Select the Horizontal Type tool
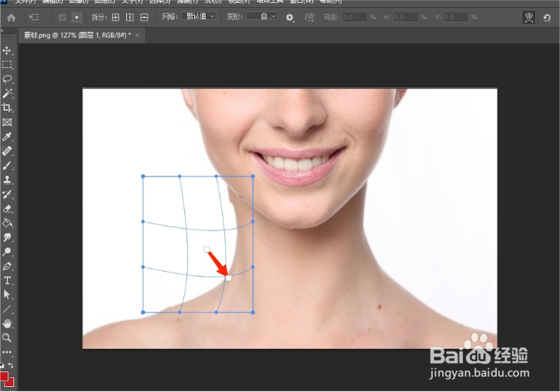The height and width of the screenshot is (392, 560). [x=7, y=281]
